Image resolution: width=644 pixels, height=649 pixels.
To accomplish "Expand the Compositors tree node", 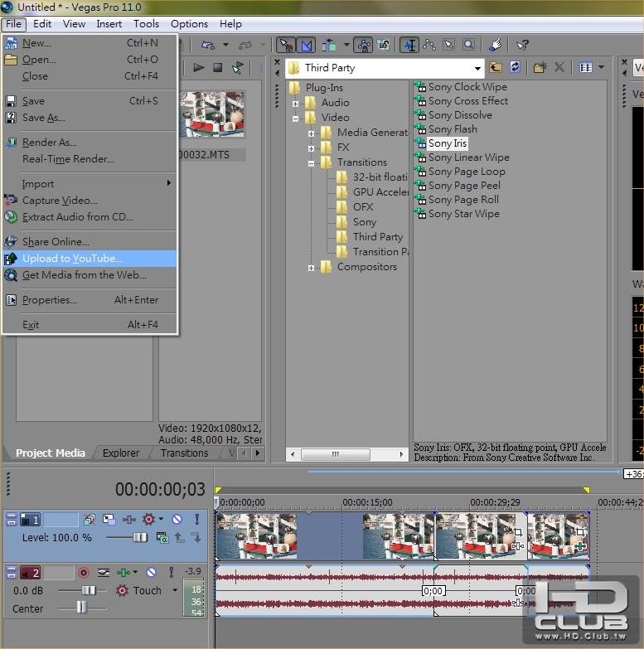I will (311, 267).
